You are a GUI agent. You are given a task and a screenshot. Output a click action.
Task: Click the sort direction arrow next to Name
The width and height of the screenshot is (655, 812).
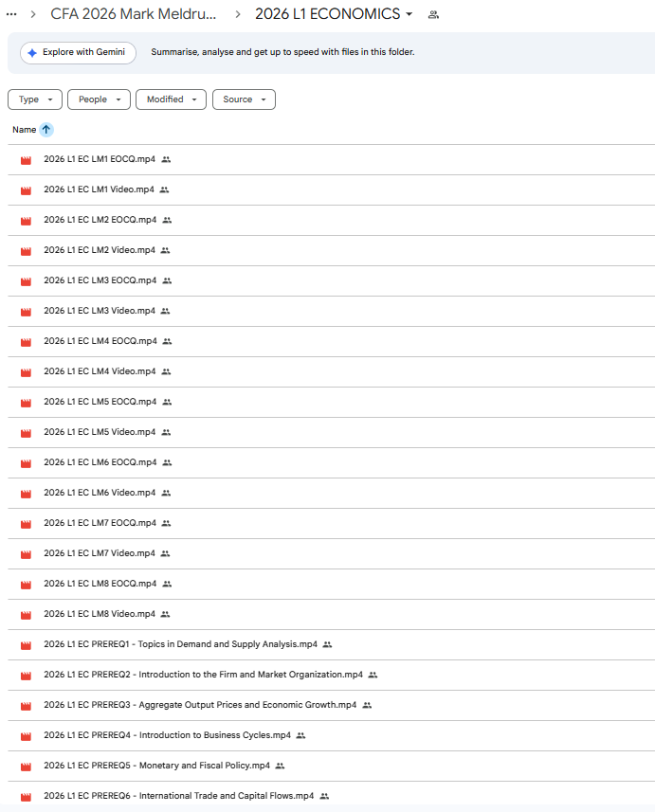pyautogui.click(x=46, y=130)
